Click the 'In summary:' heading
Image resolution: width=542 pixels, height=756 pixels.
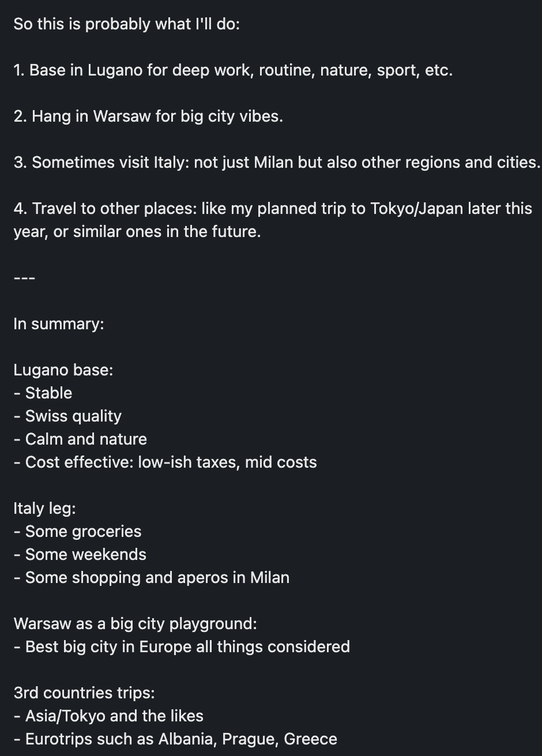point(59,324)
